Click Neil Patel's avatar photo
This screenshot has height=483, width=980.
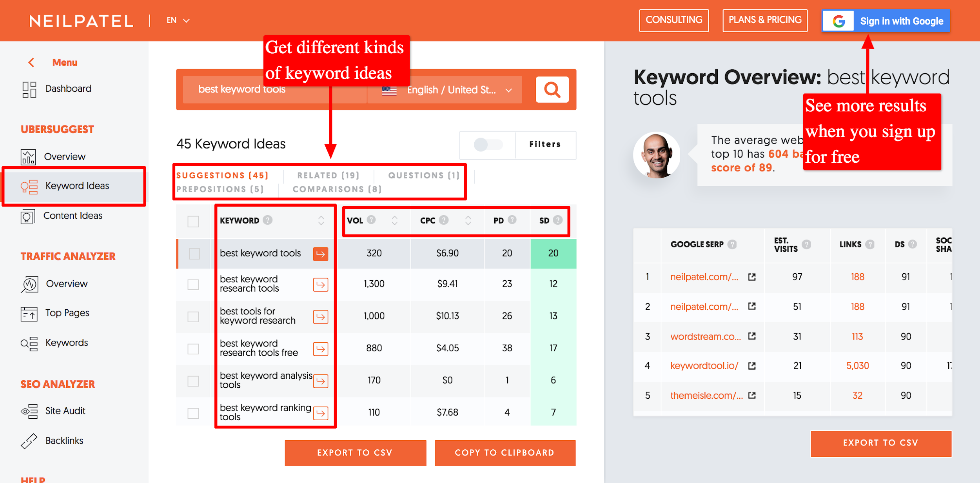pyautogui.click(x=657, y=155)
